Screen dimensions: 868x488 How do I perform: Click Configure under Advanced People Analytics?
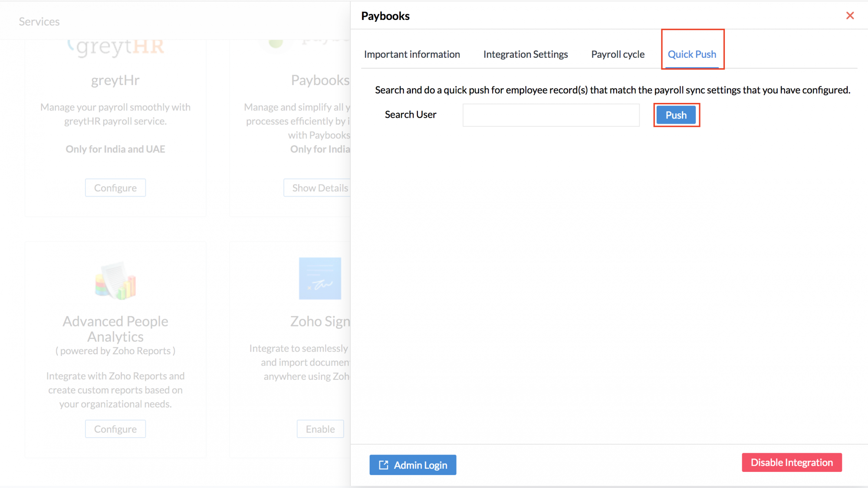(x=115, y=429)
